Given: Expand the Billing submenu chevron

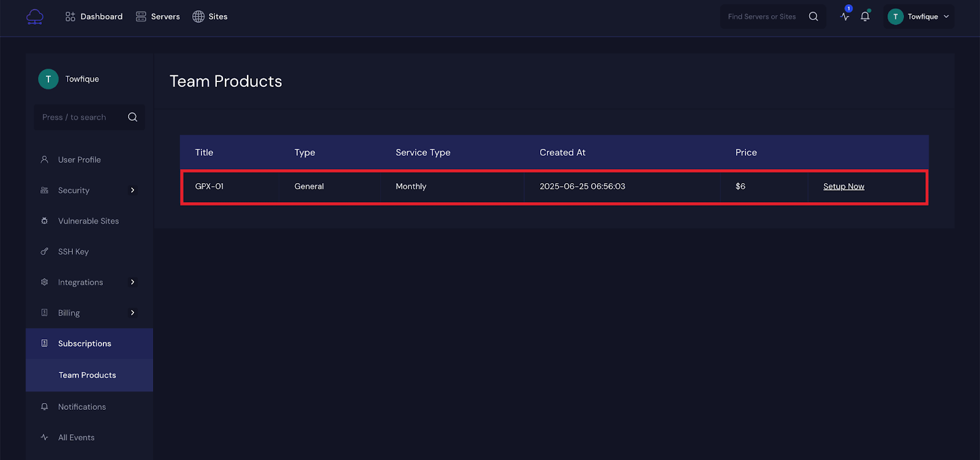Looking at the screenshot, I should [132, 313].
